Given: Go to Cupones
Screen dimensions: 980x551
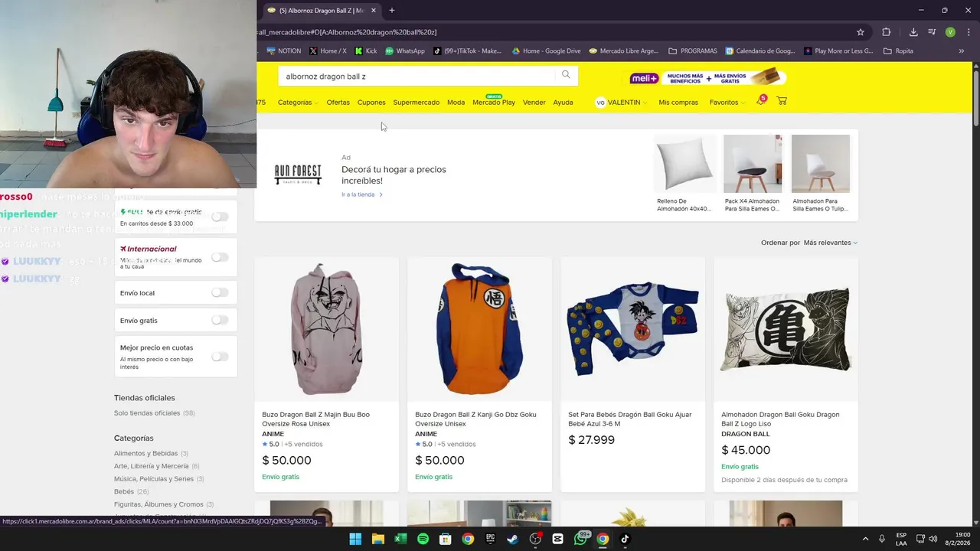Looking at the screenshot, I should (x=371, y=102).
